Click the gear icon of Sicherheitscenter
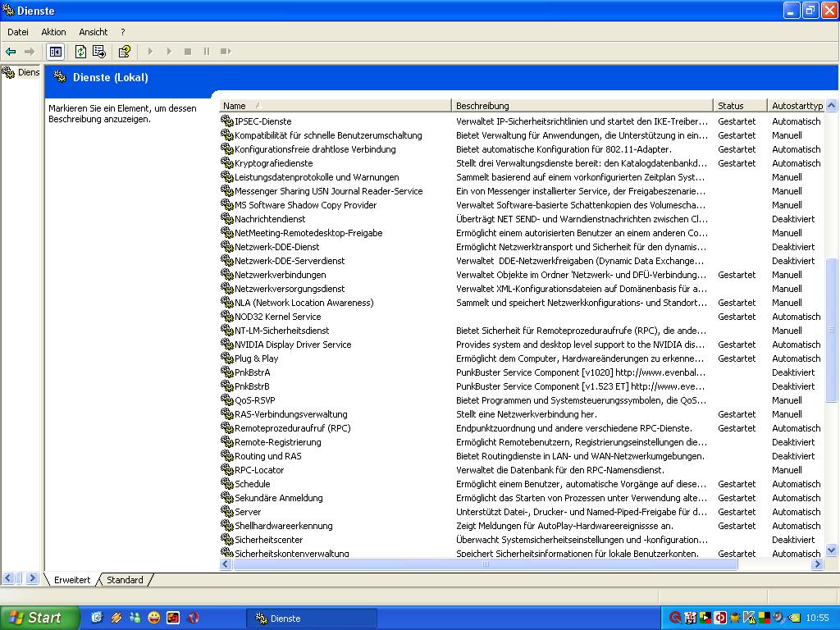This screenshot has width=840, height=630. coord(227,539)
